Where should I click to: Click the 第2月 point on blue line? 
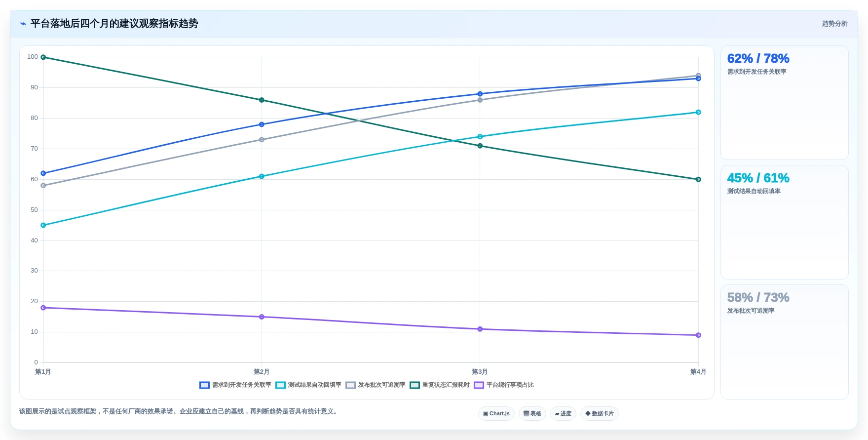pos(262,124)
